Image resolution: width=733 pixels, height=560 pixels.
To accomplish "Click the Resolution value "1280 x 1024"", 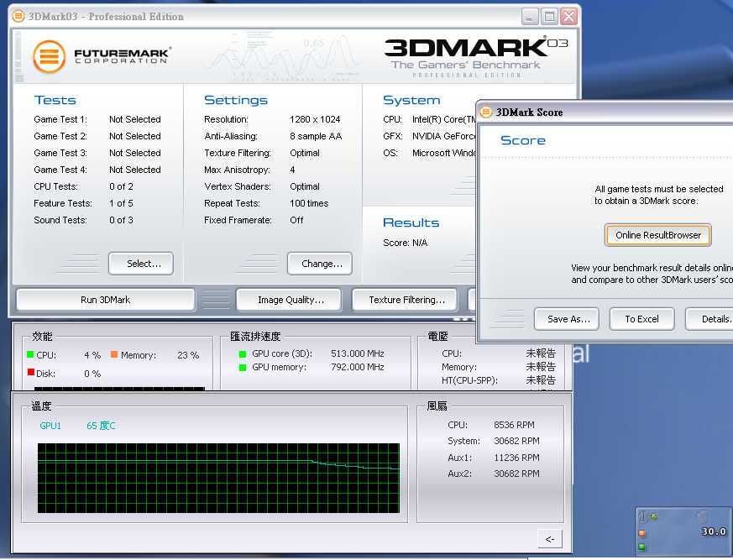I will (x=315, y=119).
